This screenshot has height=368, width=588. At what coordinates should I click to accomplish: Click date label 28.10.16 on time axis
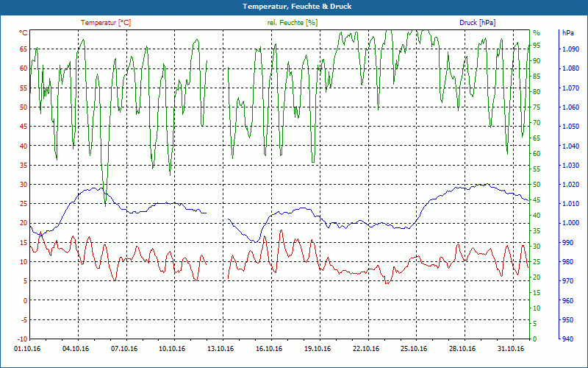[x=462, y=349]
